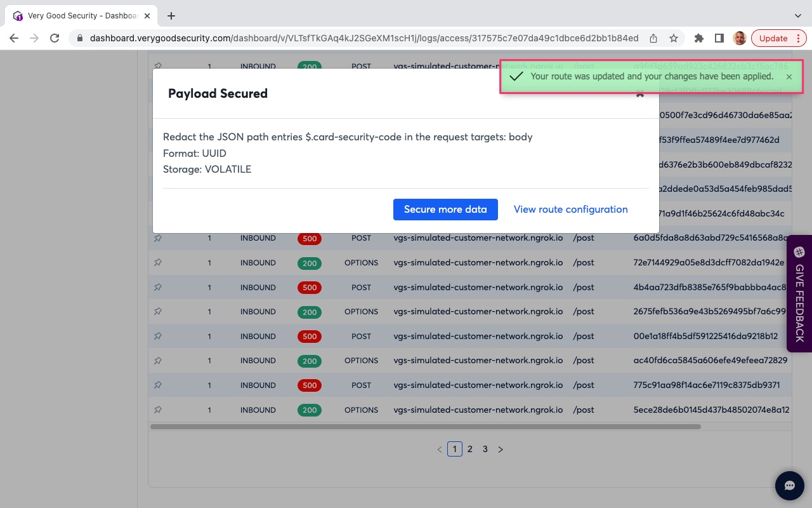Click the horizontal table scrollbar

pyautogui.click(x=426, y=427)
